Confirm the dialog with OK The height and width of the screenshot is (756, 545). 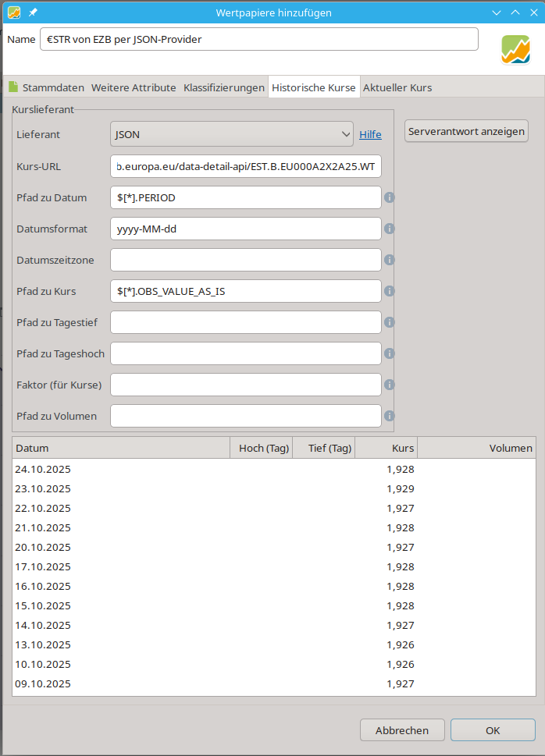(x=493, y=730)
